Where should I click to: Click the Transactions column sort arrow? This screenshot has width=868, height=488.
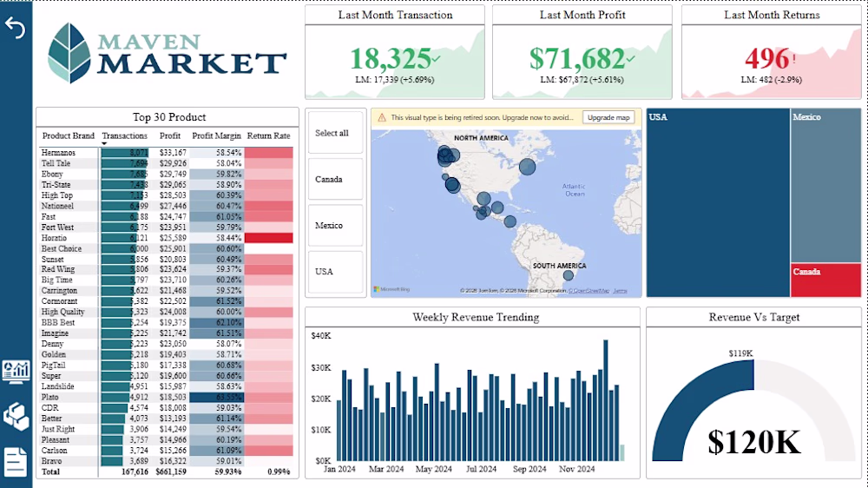tap(104, 143)
